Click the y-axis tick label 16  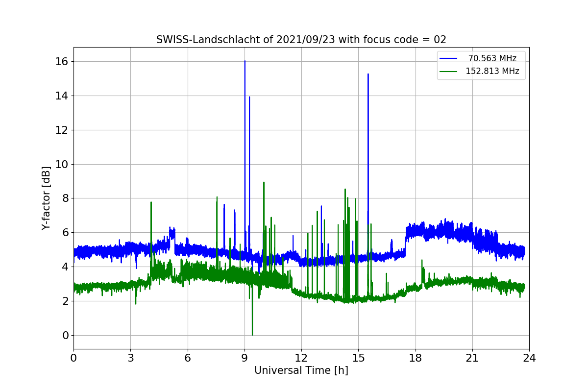pyautogui.click(x=62, y=62)
